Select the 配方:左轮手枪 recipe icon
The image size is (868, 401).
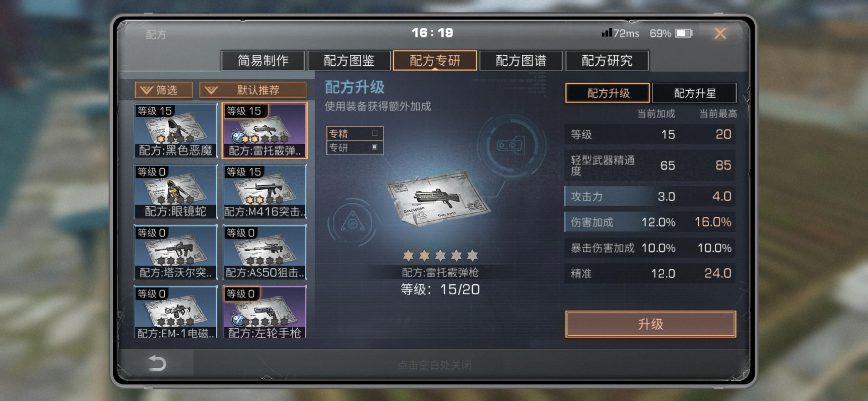[264, 312]
